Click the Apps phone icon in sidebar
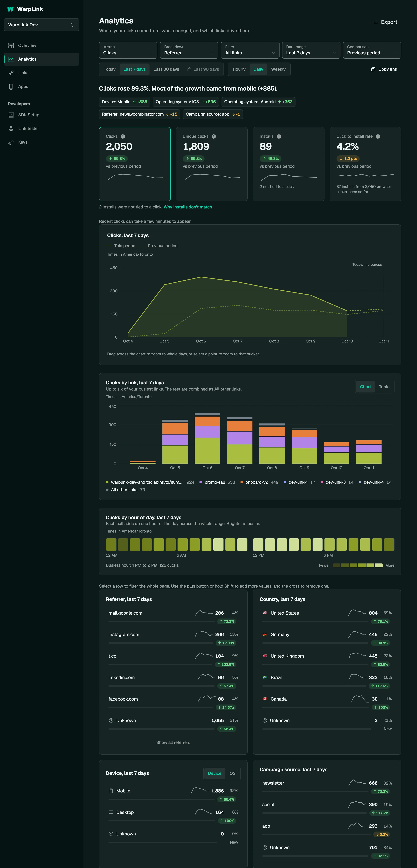The height and width of the screenshot is (868, 417). 11,87
